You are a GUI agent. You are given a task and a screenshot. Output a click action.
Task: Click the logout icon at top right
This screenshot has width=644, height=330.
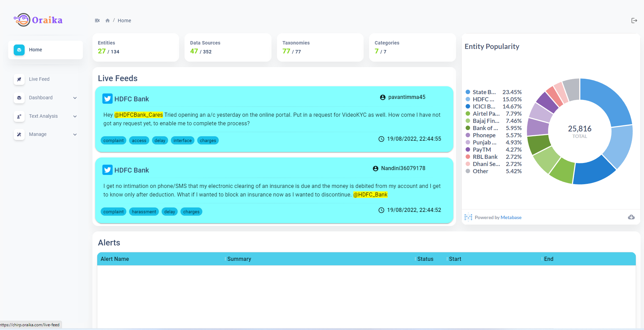[634, 21]
